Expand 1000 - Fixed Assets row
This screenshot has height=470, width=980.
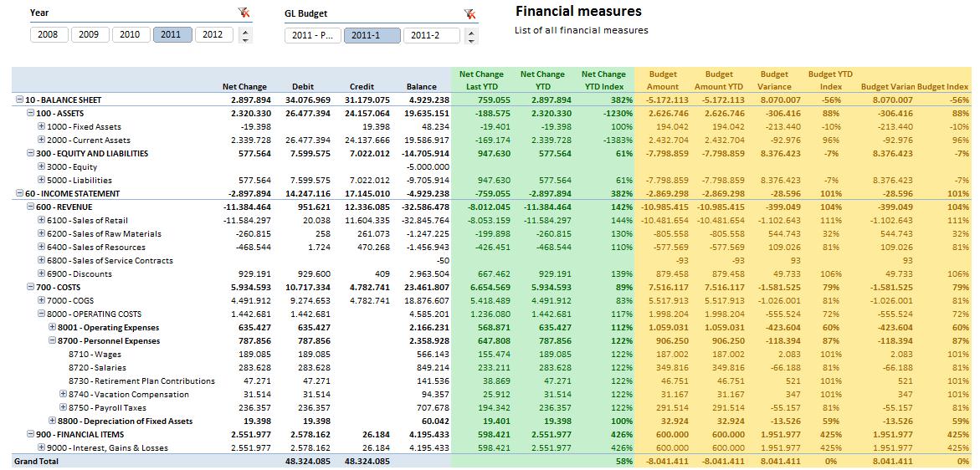click(x=41, y=126)
